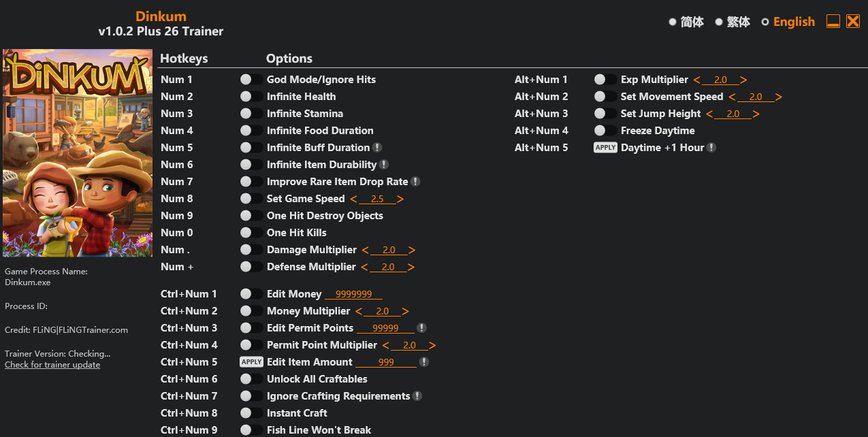
Task: Click info icon beside Edit Item Amount
Action: tap(424, 362)
